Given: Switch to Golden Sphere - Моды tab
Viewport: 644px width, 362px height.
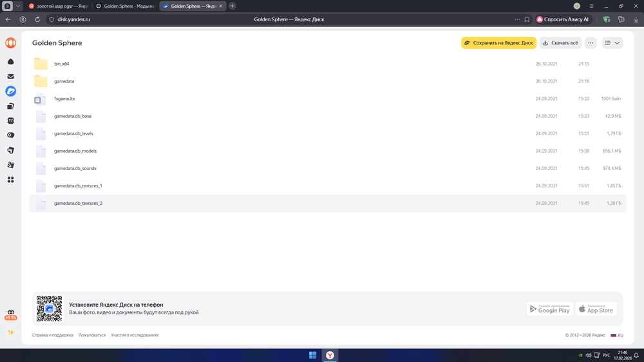Looking at the screenshot, I should point(125,6).
